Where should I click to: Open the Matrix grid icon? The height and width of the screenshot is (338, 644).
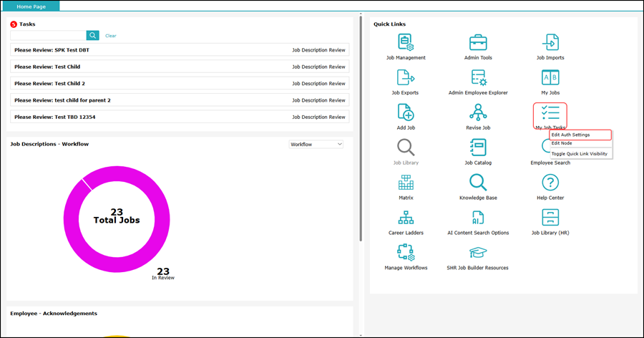click(406, 183)
